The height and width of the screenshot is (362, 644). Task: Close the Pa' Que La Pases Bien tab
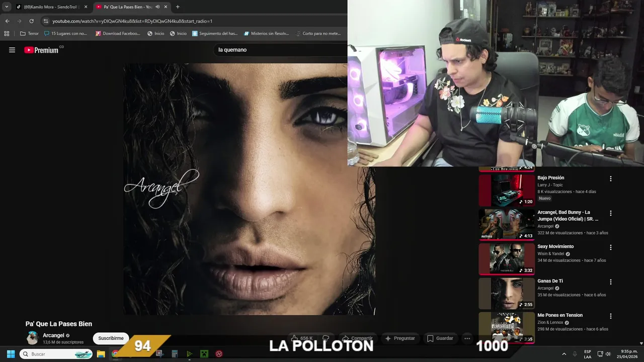tap(166, 7)
